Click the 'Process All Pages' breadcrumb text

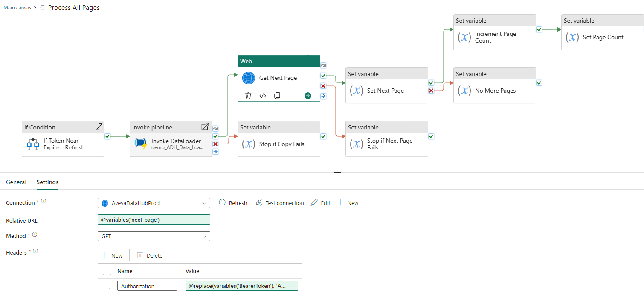pyautogui.click(x=74, y=8)
